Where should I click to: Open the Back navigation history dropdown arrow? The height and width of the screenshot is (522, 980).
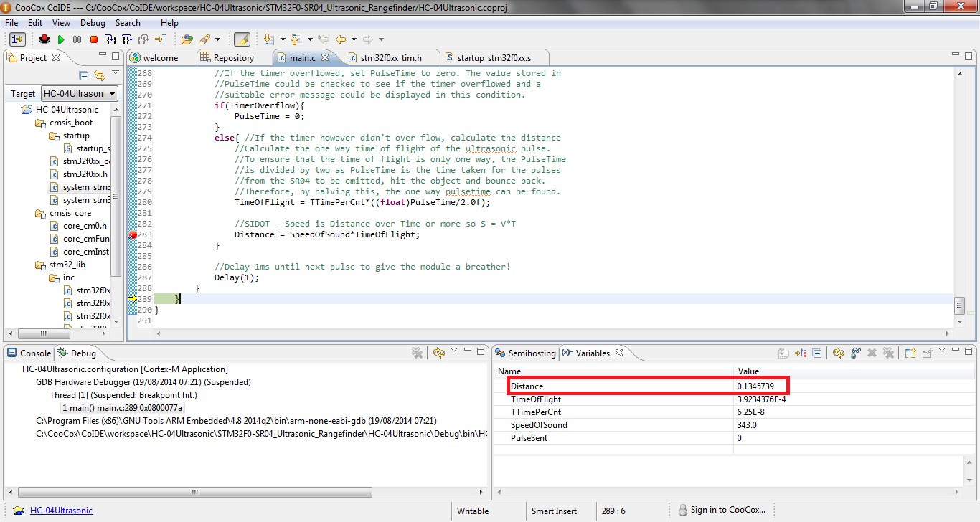[354, 39]
